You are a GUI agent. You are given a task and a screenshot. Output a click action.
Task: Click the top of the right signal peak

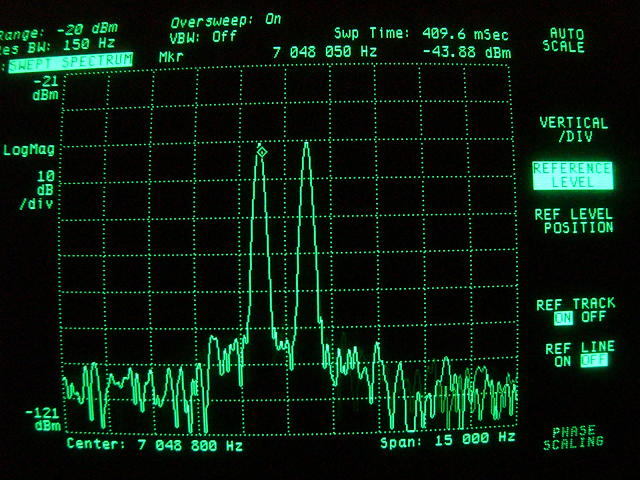(x=306, y=146)
